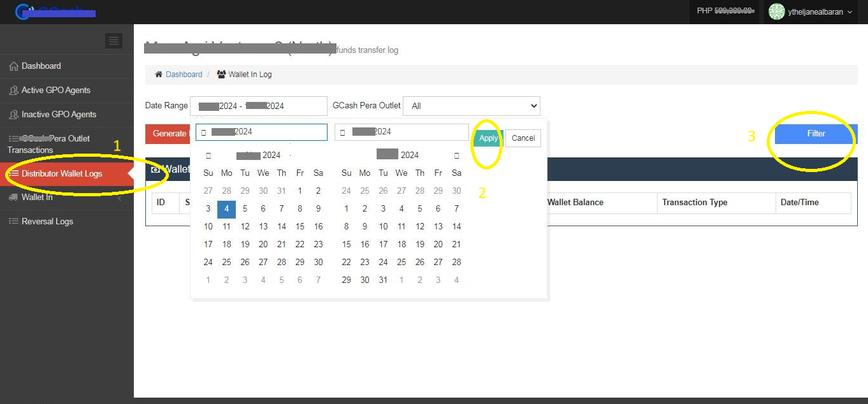868x404 pixels.
Task: Click the end date input in picker
Action: coord(401,132)
